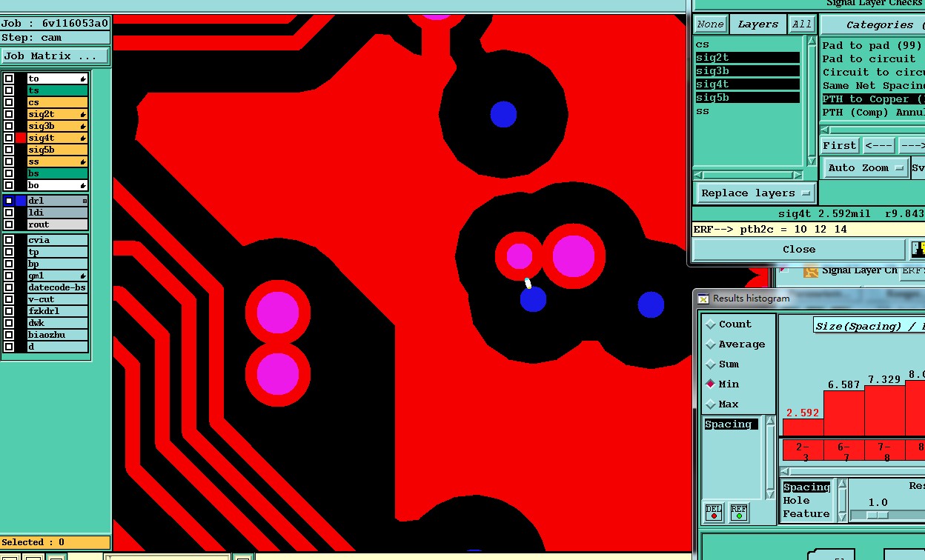Click the '7-8' range button
The height and width of the screenshot is (560, 925).
tap(886, 452)
